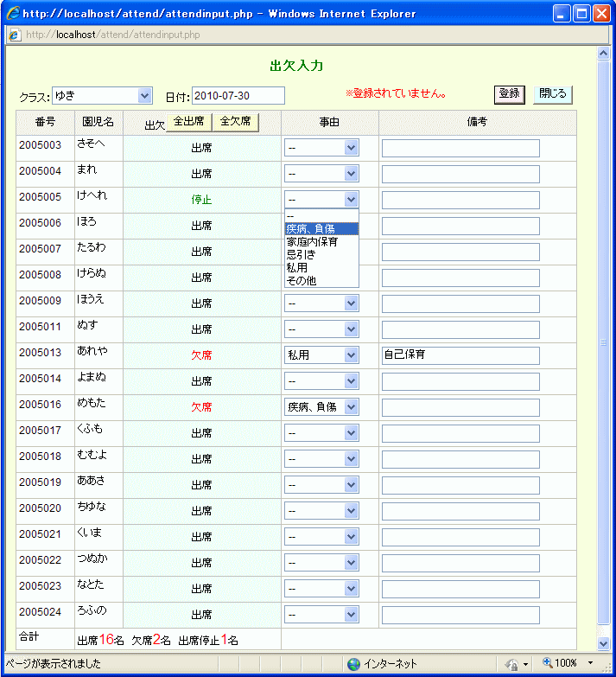616x677 pixels.
Task: Toggle the 停止 status for けへれ
Action: coord(201,200)
